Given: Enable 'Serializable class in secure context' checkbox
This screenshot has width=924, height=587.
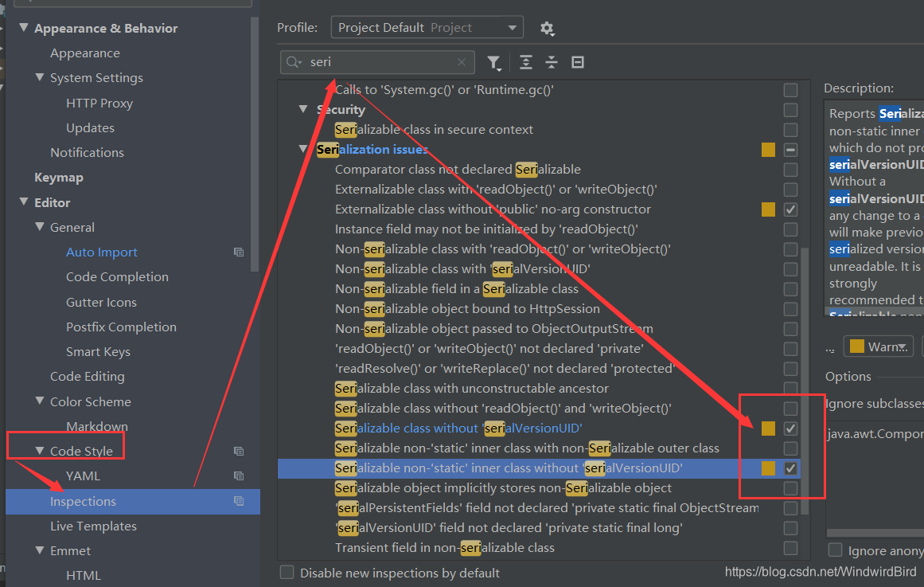Looking at the screenshot, I should 790,130.
